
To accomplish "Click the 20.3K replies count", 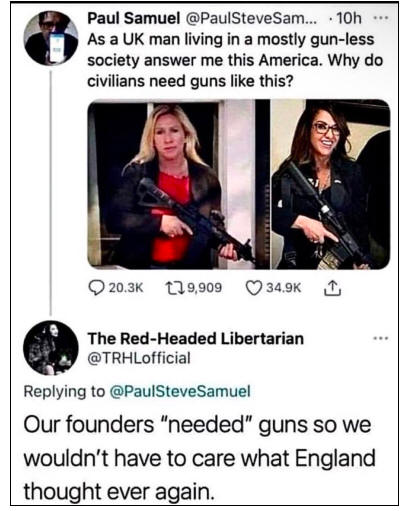I will click(x=126, y=288).
